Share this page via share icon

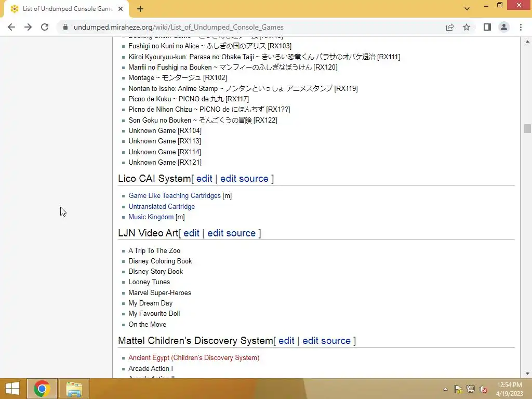click(x=450, y=27)
